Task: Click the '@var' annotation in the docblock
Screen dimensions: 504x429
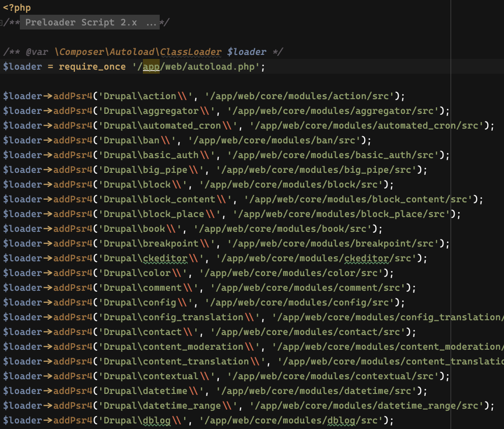Action: coord(38,51)
